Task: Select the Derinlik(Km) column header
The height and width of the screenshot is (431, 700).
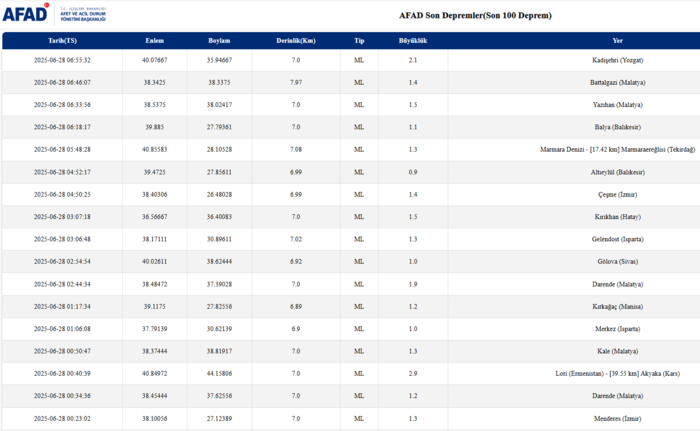Action: pos(296,41)
